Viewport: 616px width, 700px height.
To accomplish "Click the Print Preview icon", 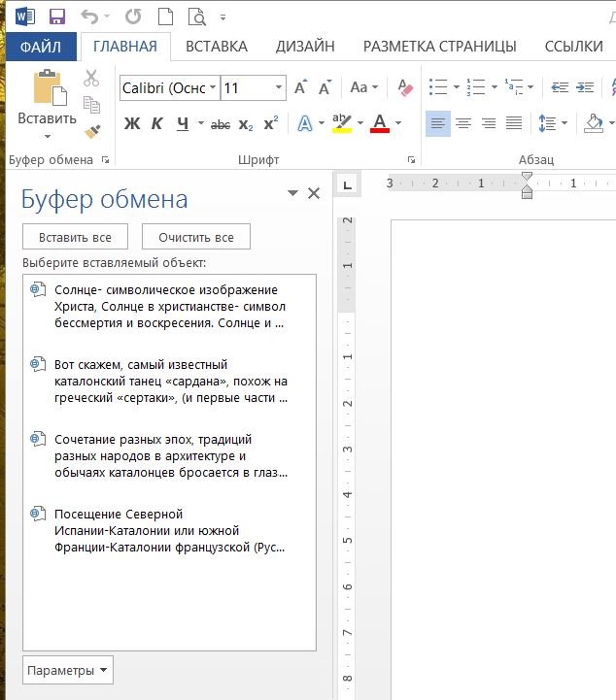I will tap(197, 16).
